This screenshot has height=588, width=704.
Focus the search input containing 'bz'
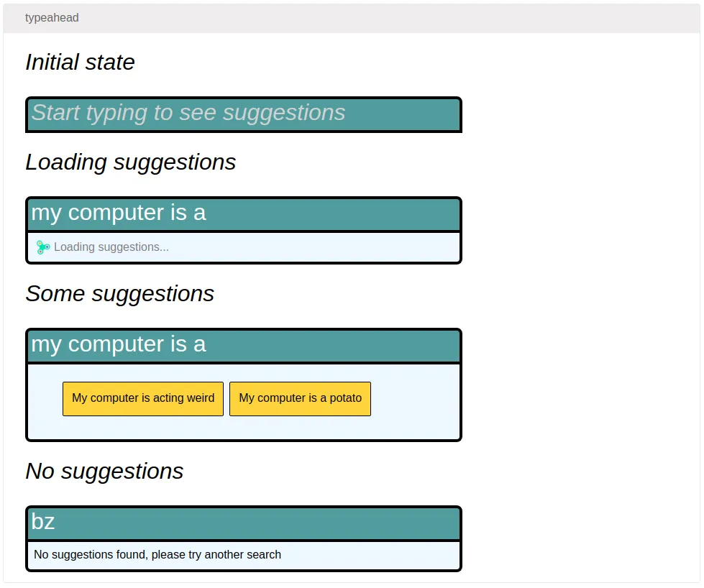[243, 523]
